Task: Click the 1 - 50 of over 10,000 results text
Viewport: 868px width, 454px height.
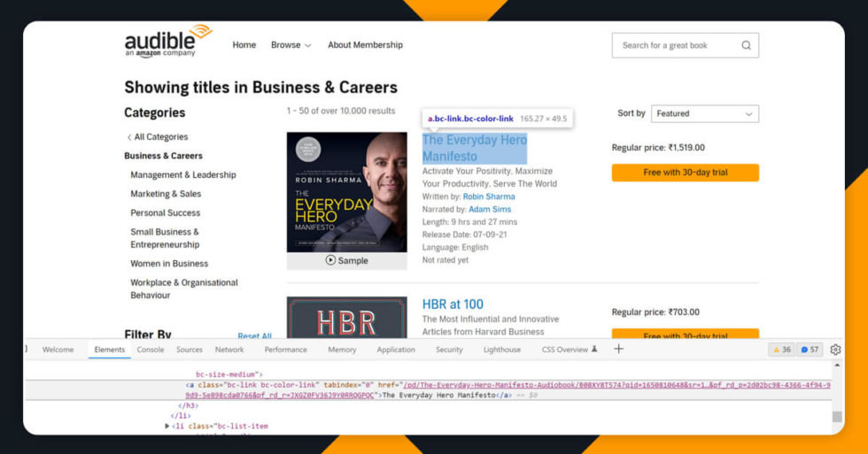Action: (341, 111)
